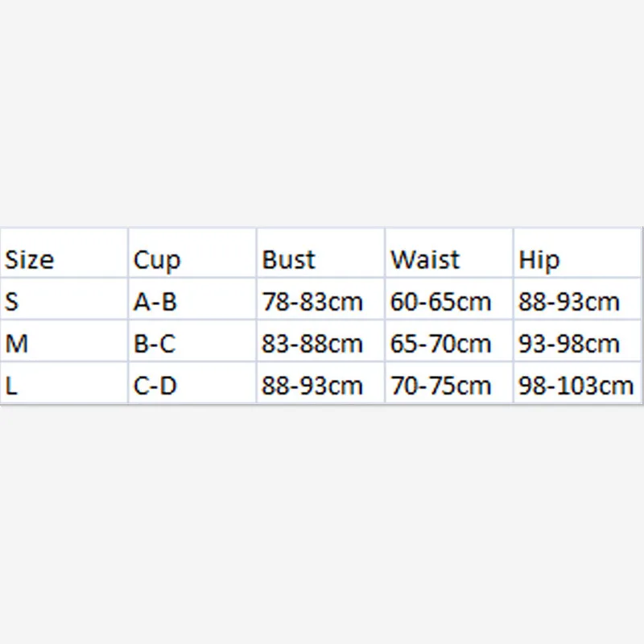
Task: Click the 70-75cm waist cell
Action: [x=449, y=383]
